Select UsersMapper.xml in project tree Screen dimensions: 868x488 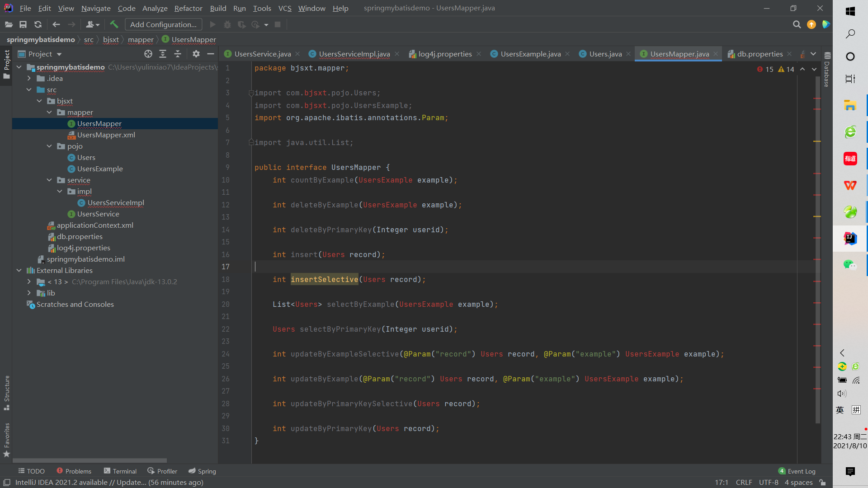[x=106, y=135]
